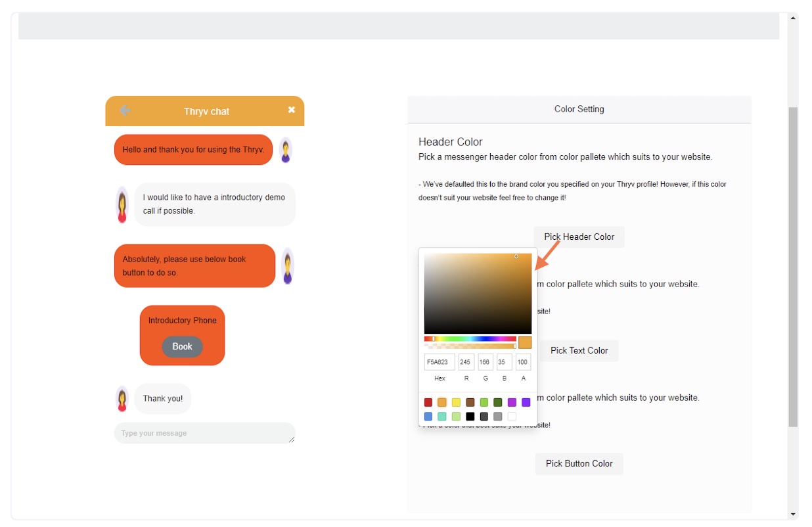Screen dimensions: 812x527
Task: Click the alpha transparency slider bar
Action: [470, 346]
